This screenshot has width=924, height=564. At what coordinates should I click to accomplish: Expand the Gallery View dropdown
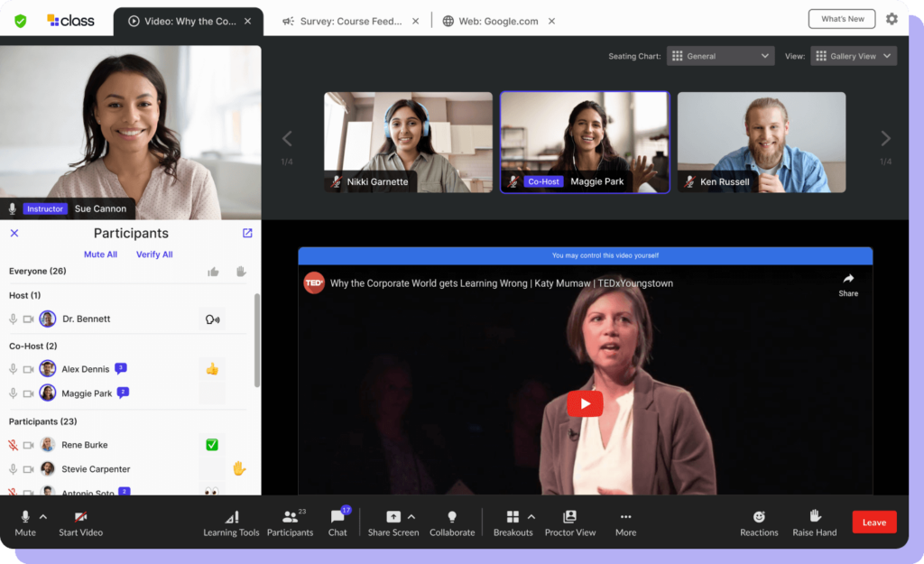click(853, 56)
